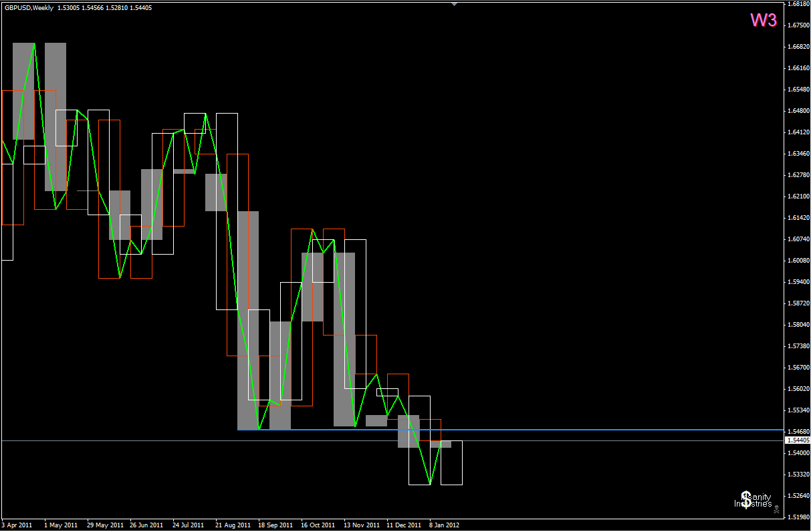Click the 24 Jul 2011 date label
This screenshot has height=532, width=811.
189,525
